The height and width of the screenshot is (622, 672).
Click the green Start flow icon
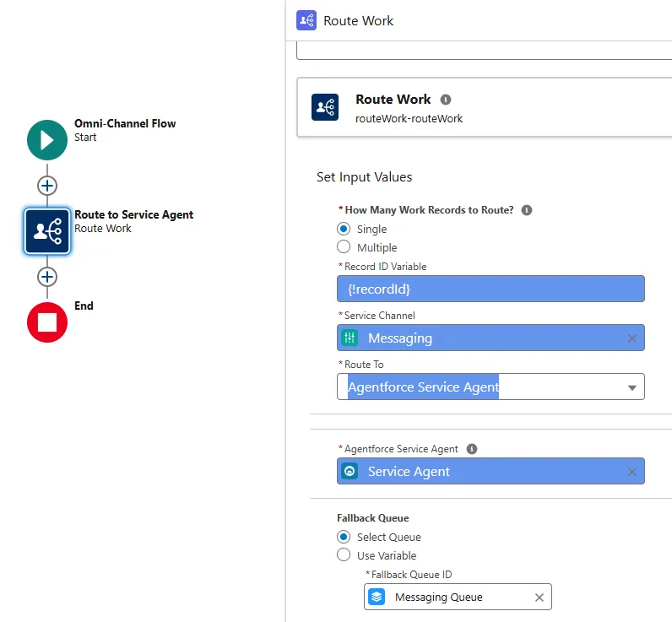(47, 140)
